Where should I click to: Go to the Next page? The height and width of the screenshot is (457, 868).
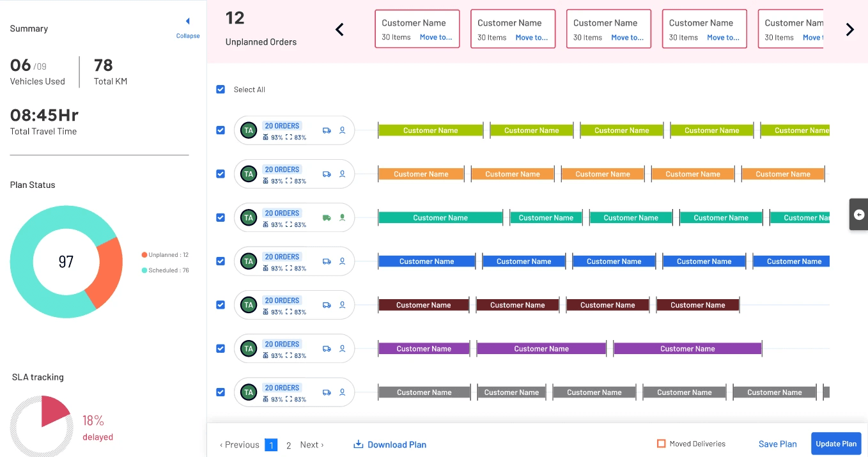[x=312, y=445]
